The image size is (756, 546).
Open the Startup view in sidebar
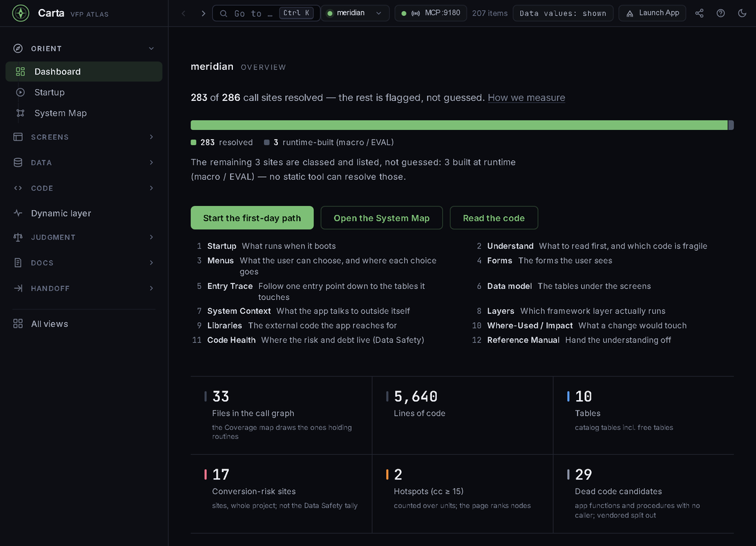tap(84, 92)
